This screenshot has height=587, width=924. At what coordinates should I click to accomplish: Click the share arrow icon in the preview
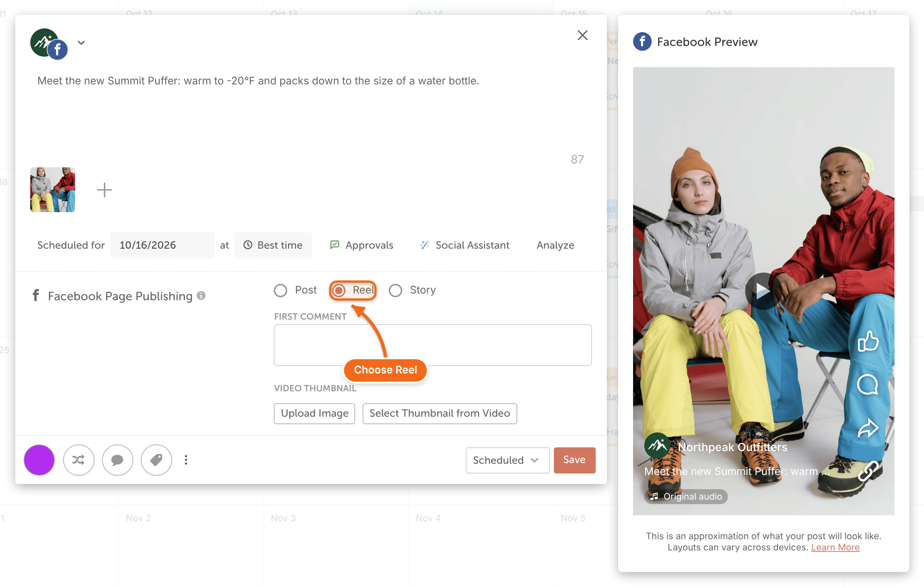(868, 428)
